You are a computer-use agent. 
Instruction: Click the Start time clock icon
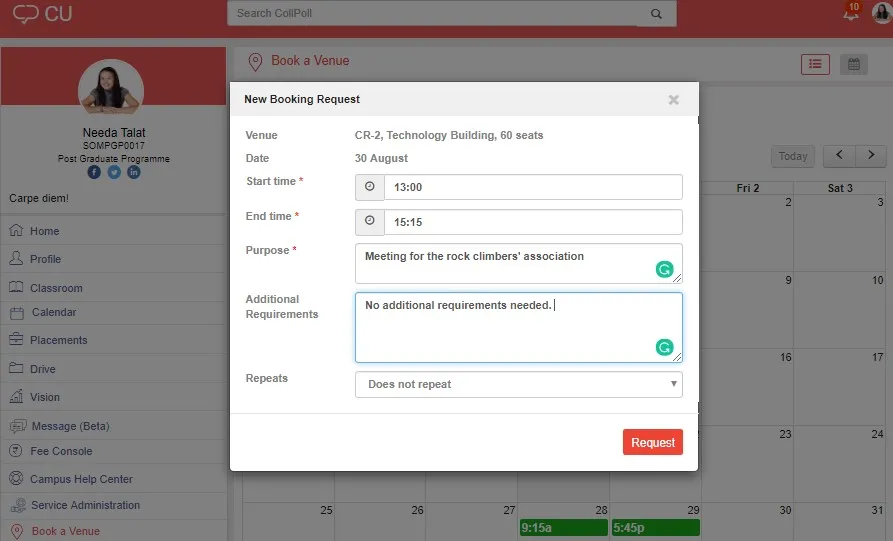(369, 187)
